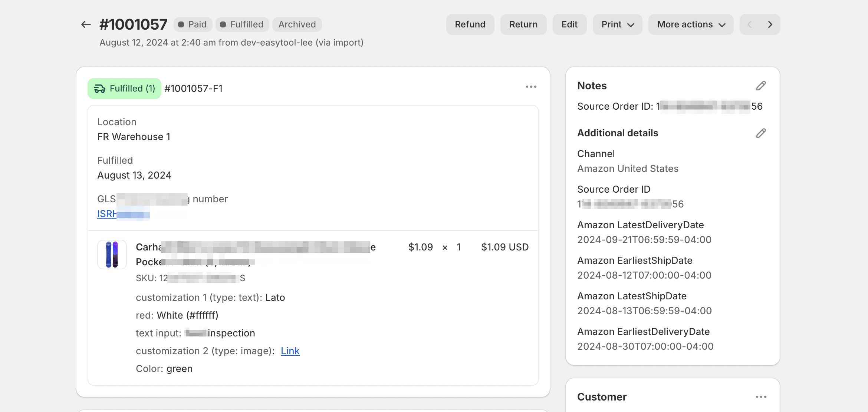The height and width of the screenshot is (412, 868).
Task: Select the Archived badge
Action: tap(297, 24)
